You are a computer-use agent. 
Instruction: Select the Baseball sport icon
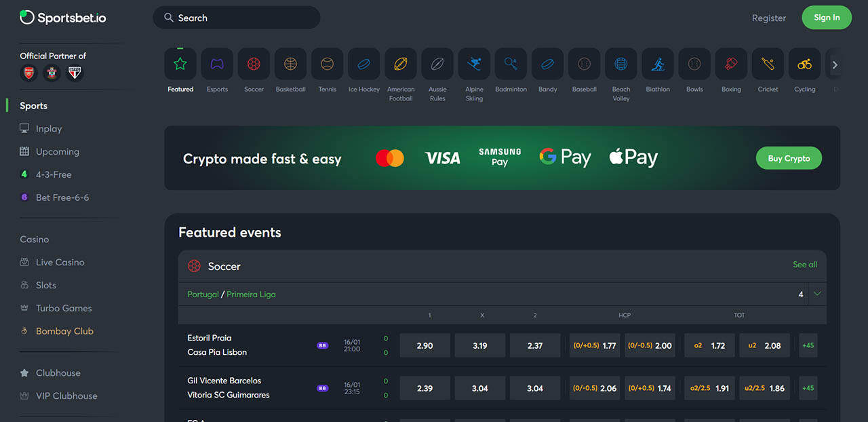[585, 64]
